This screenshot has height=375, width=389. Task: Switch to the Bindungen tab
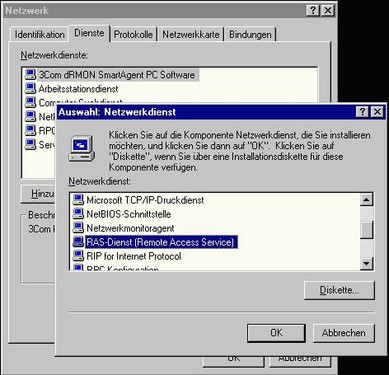pyautogui.click(x=250, y=34)
